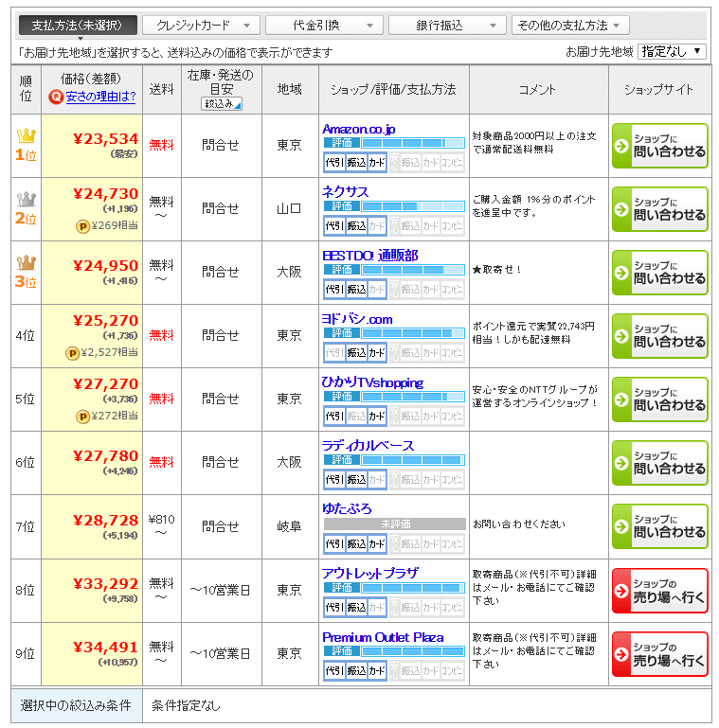Click the silver crown icon for rank 2位
The width and height of the screenshot is (719, 728).
[26, 200]
